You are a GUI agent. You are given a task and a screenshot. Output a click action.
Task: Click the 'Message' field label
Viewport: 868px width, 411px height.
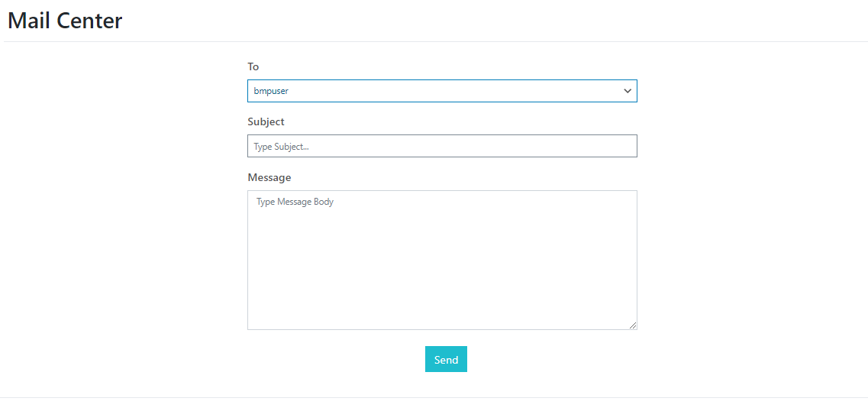click(x=269, y=177)
